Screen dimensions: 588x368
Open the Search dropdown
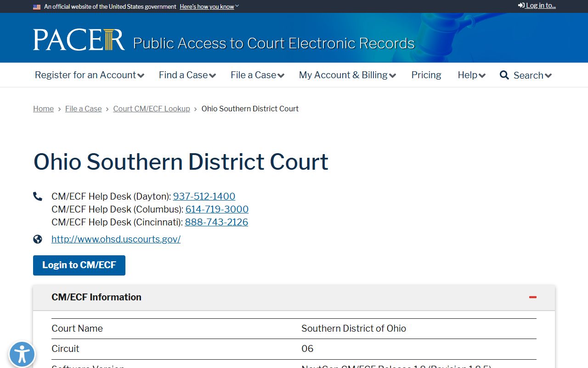point(532,75)
